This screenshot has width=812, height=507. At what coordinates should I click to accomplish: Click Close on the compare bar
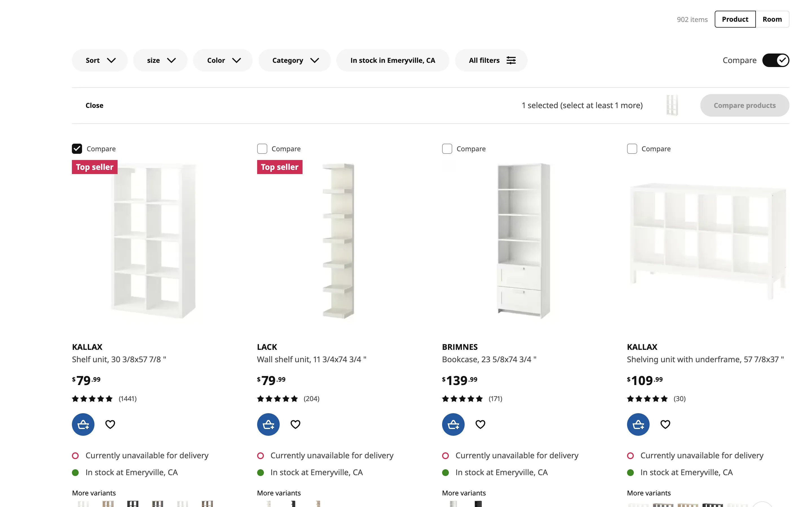(94, 105)
